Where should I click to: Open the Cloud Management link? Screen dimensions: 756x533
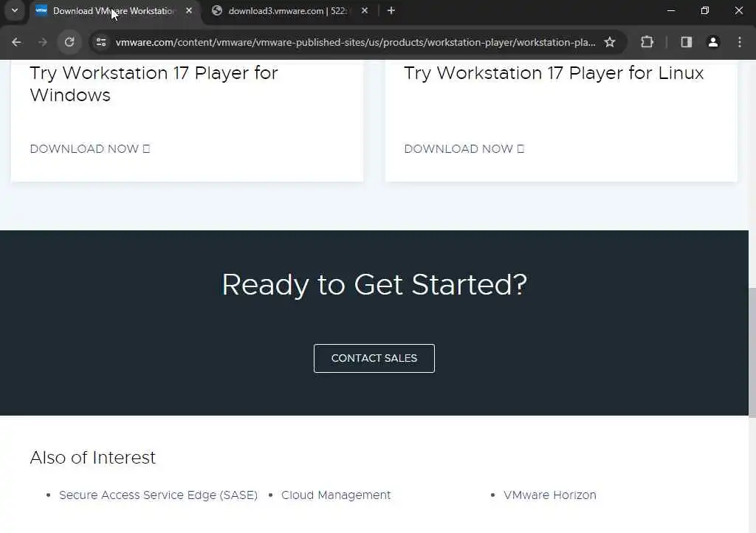click(336, 495)
